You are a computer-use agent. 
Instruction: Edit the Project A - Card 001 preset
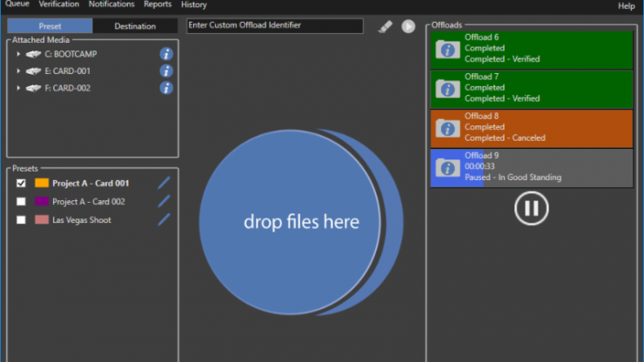[x=164, y=184]
